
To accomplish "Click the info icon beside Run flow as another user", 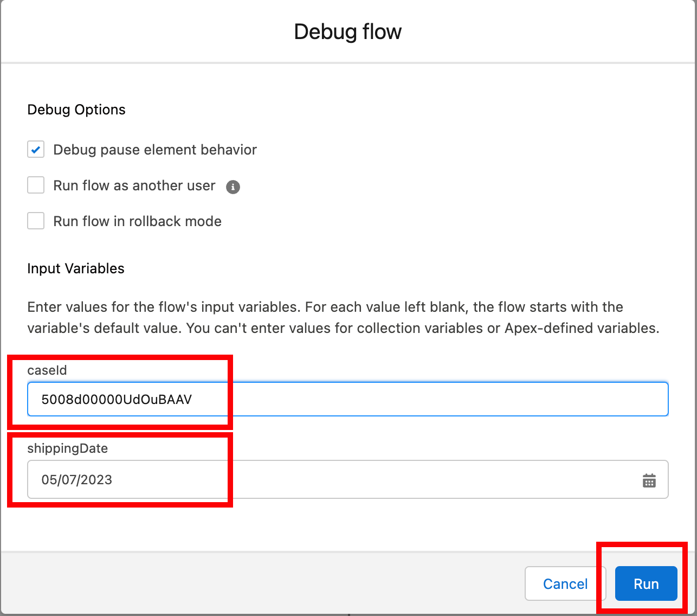I will [x=233, y=187].
